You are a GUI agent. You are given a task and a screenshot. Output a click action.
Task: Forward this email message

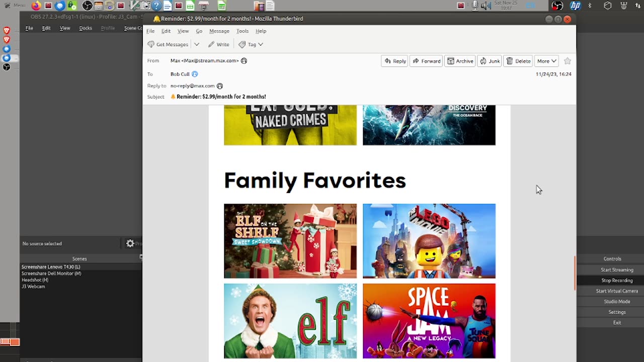tap(426, 61)
